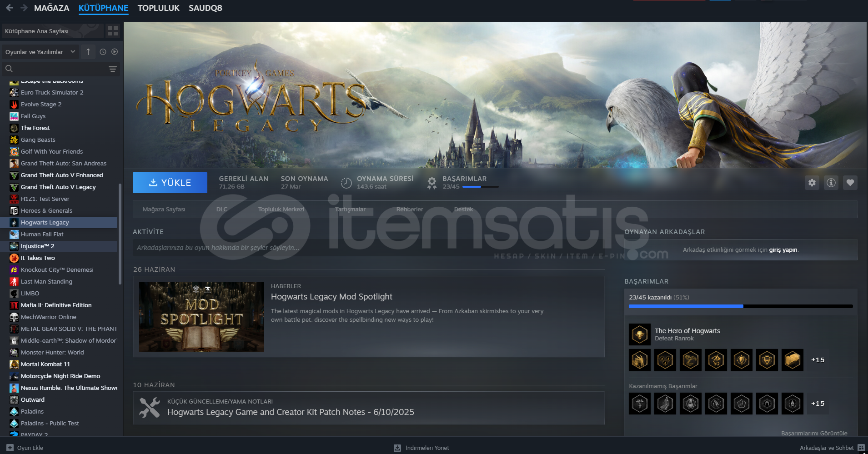Open the game info icon
Image resolution: width=868 pixels, height=454 pixels.
click(831, 183)
